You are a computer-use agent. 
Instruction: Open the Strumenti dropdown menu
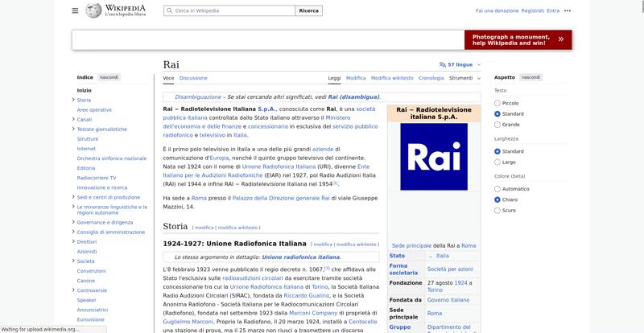464,78
